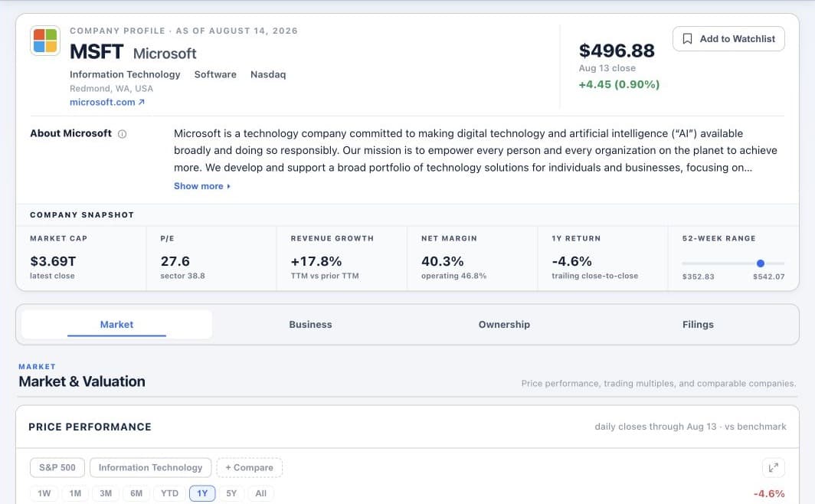Click the 52-week range slider marker
Viewport: 815px width, 504px height.
761,263
